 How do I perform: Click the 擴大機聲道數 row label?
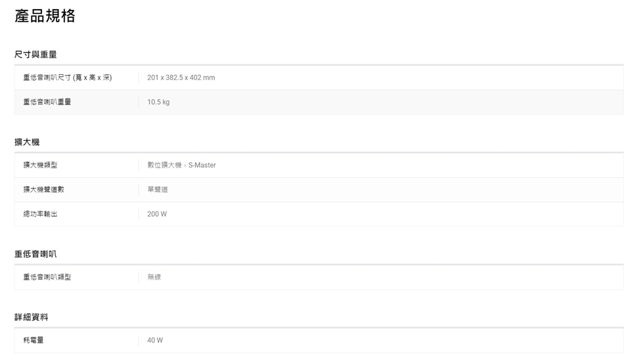(43, 189)
